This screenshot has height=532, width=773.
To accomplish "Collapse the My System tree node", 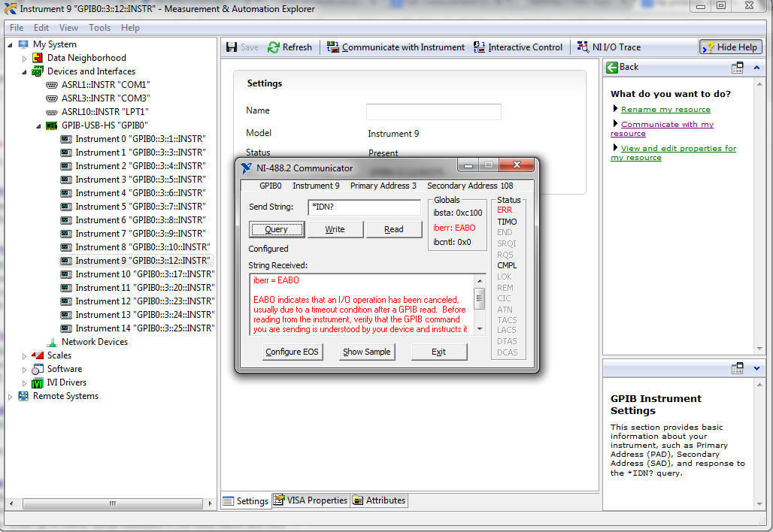I will click(x=10, y=45).
